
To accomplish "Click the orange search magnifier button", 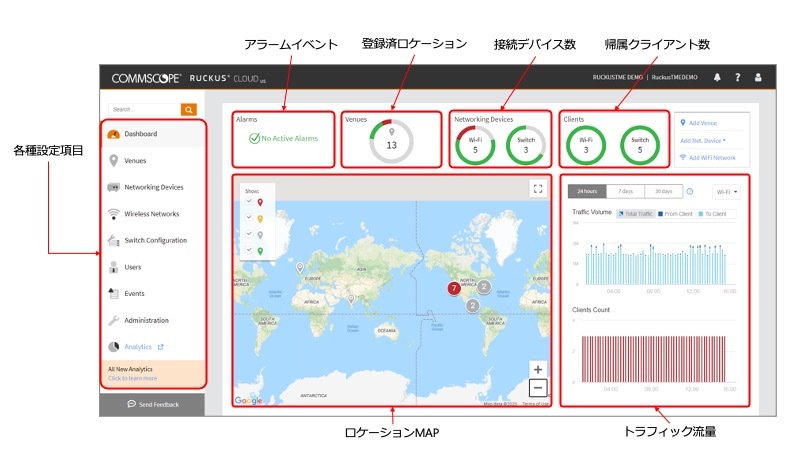I will tap(188, 109).
